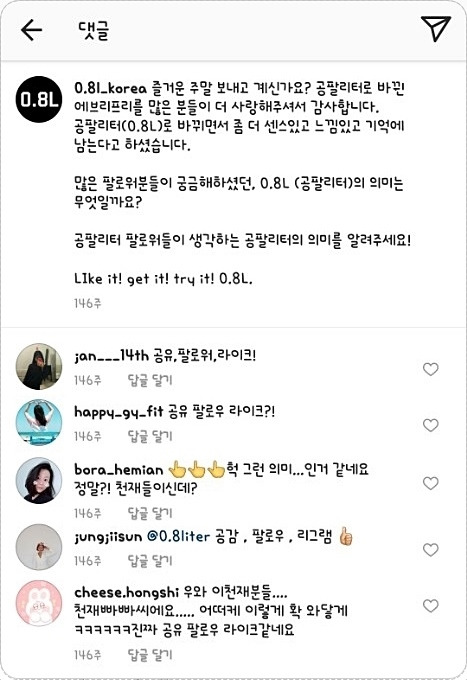Tap the heart on jungjiisun's comment

(x=431, y=549)
